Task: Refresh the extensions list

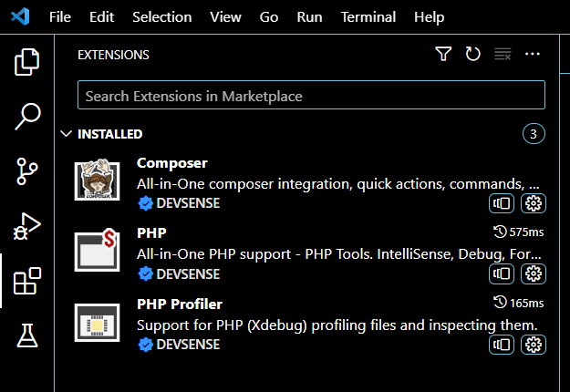Action: (x=472, y=55)
